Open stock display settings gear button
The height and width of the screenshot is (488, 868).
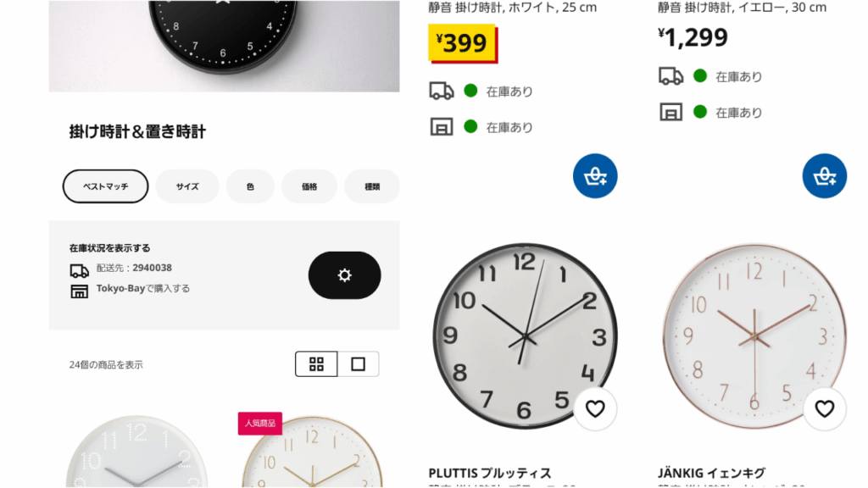(x=344, y=275)
